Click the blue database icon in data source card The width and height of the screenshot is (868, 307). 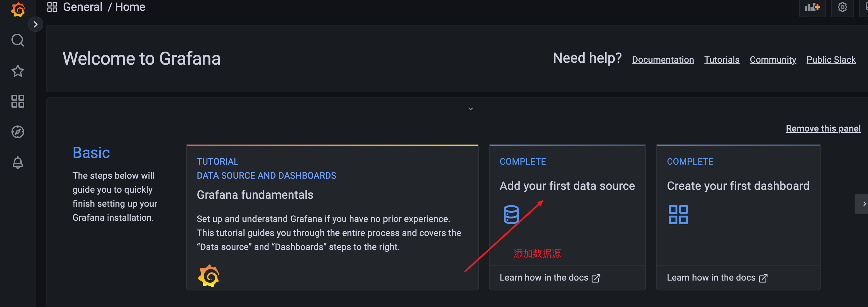click(x=511, y=215)
